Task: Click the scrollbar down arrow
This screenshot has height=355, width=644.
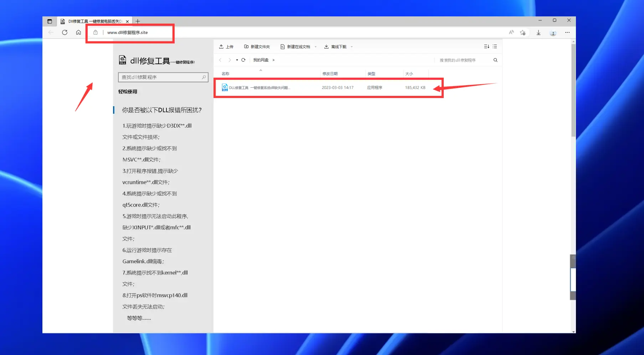Action: coord(573,331)
